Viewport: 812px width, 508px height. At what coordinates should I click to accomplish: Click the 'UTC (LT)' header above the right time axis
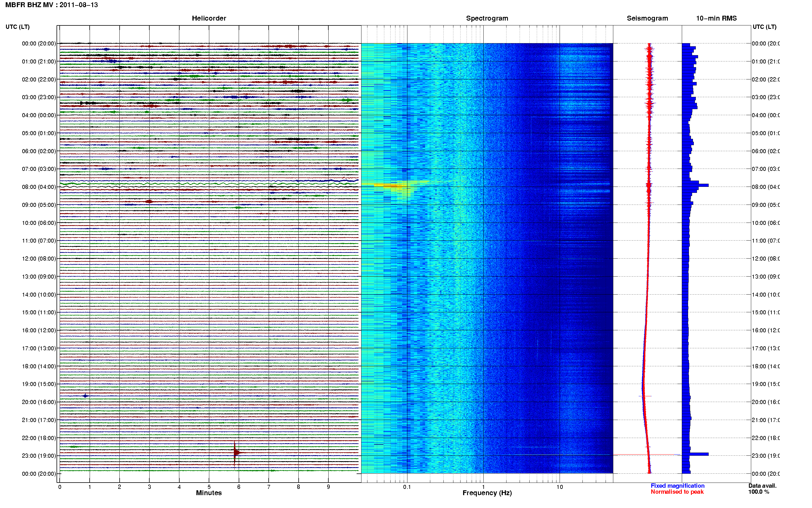pyautogui.click(x=764, y=27)
